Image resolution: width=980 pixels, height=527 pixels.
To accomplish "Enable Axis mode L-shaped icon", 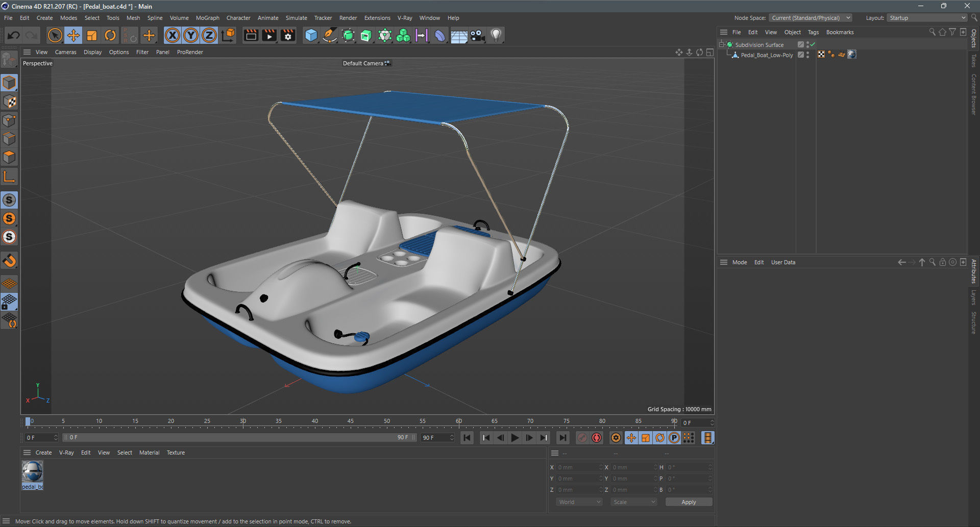I will point(9,177).
